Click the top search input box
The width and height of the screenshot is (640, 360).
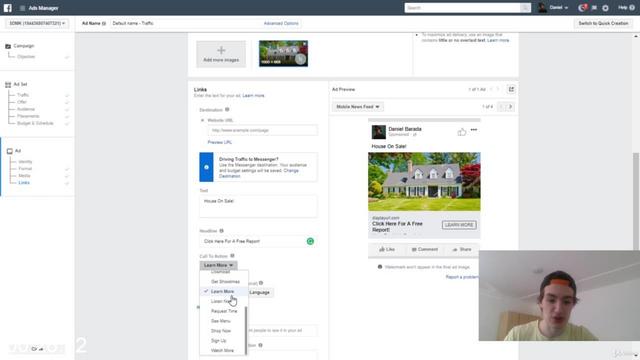462,8
